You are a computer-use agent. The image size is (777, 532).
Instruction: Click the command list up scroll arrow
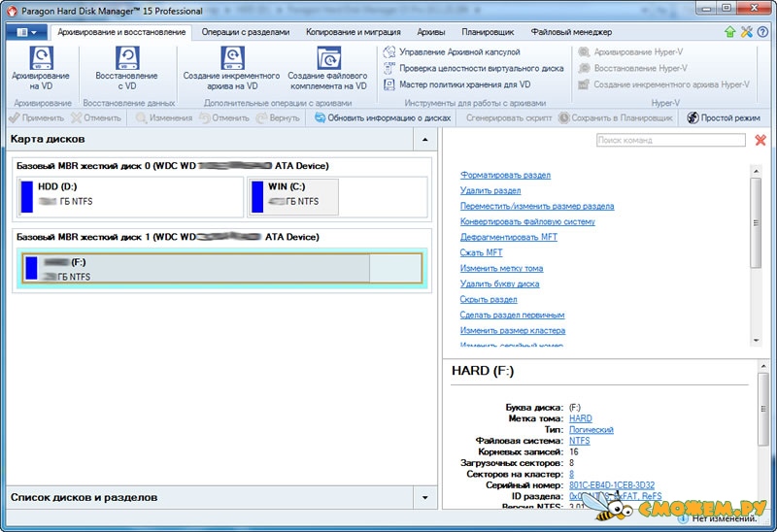756,171
